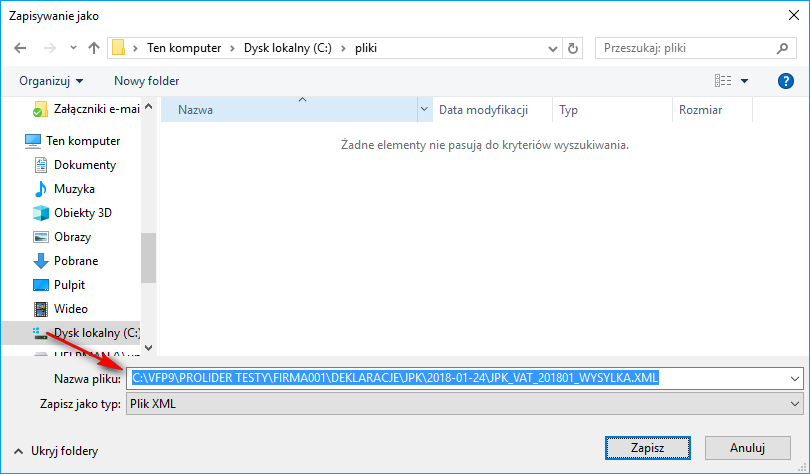Expand the Nazwa pliku dropdown arrow
Image resolution: width=810 pixels, height=474 pixels.
pyautogui.click(x=795, y=378)
